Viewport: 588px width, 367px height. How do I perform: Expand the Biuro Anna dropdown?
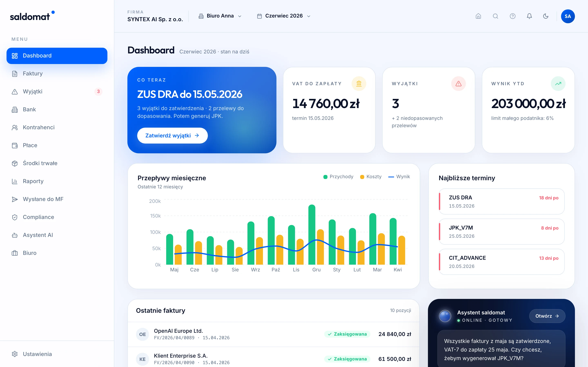pos(220,16)
